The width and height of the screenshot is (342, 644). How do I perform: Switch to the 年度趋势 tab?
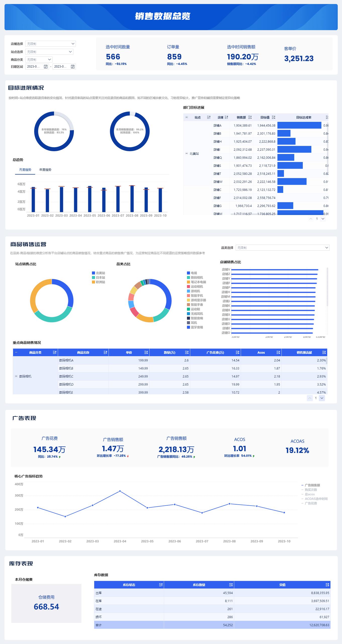click(45, 170)
